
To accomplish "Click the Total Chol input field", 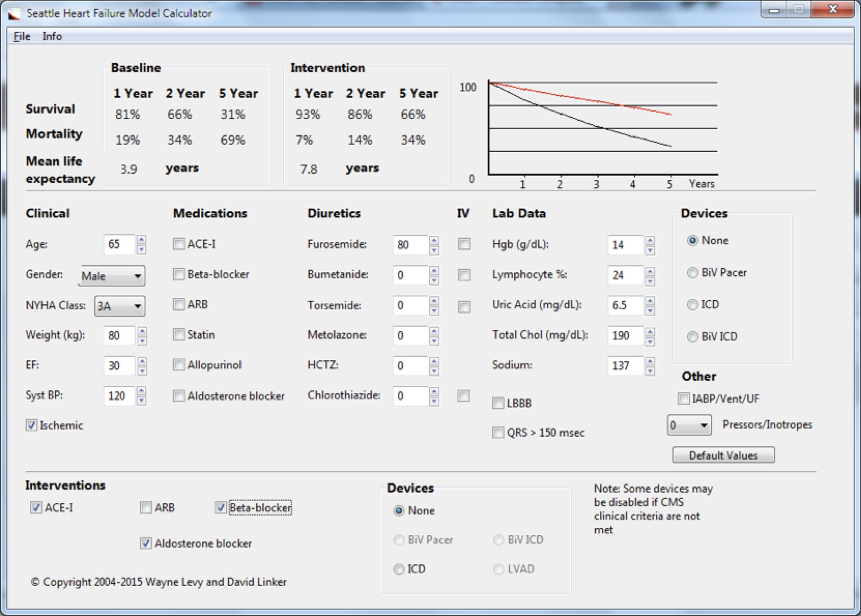I will (x=625, y=336).
